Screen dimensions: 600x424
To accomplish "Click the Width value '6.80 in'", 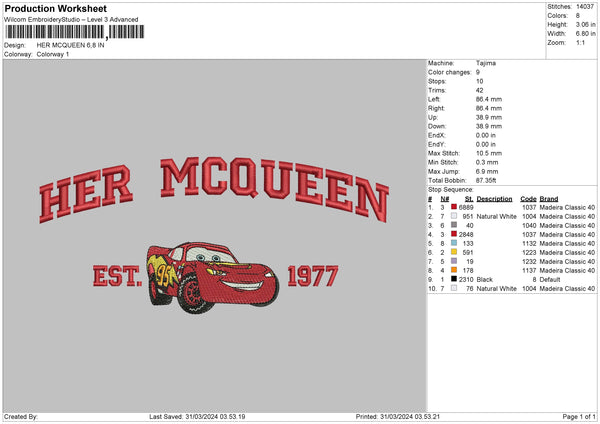I will point(585,34).
